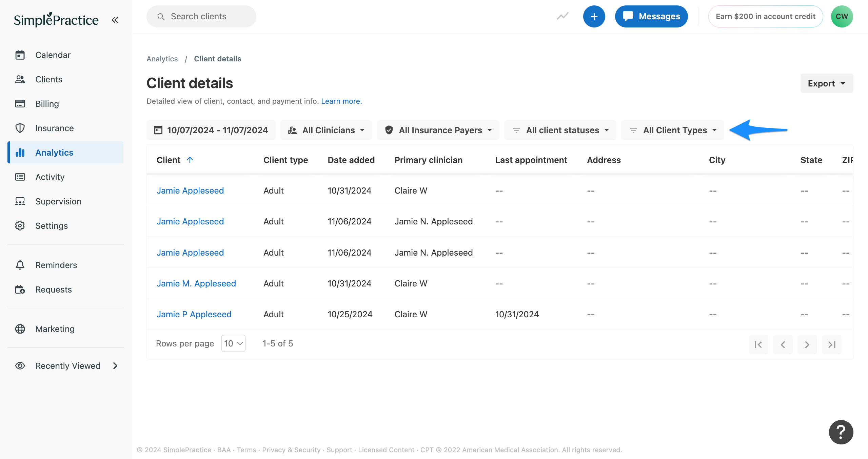
Task: Open the create new plus icon
Action: click(x=594, y=16)
